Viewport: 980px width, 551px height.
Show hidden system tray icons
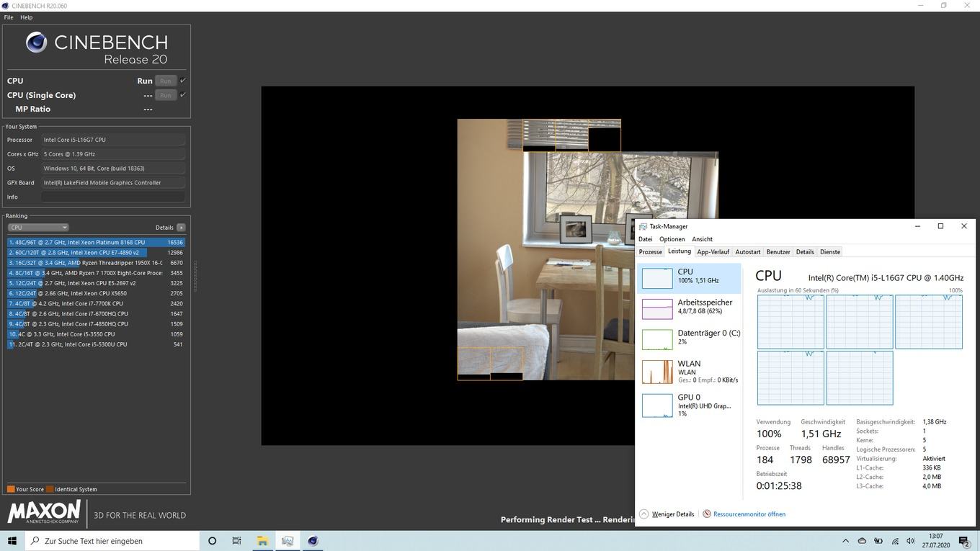click(845, 541)
